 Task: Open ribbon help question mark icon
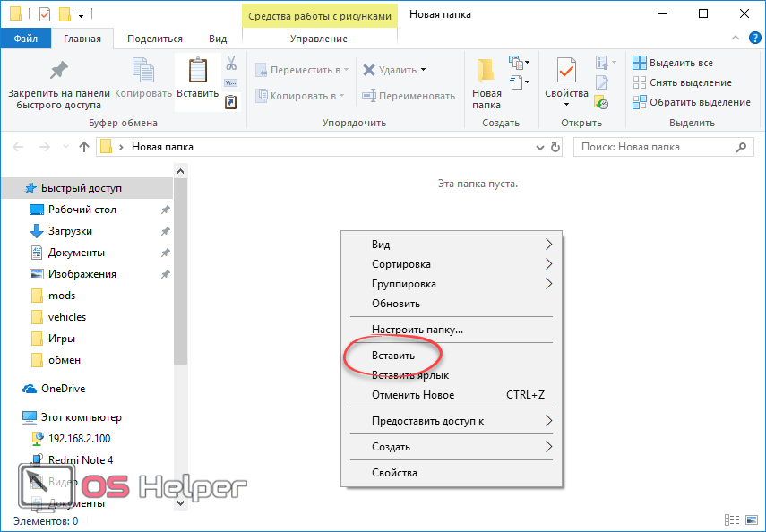pyautogui.click(x=756, y=39)
